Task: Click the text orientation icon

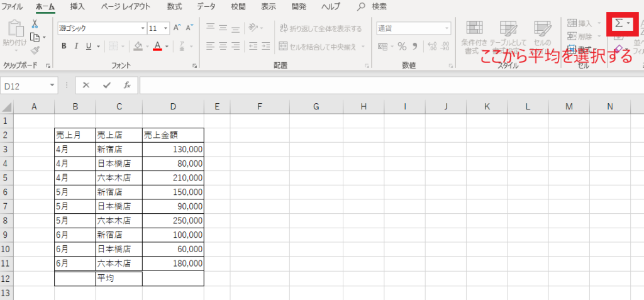Action: [253, 28]
